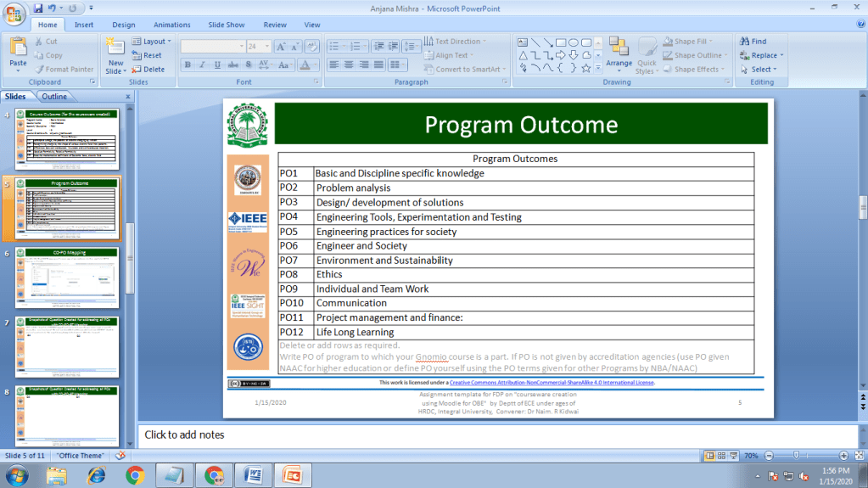Screen dimensions: 868x488
Task: Click the Paste clipboard icon
Action: [x=19, y=48]
